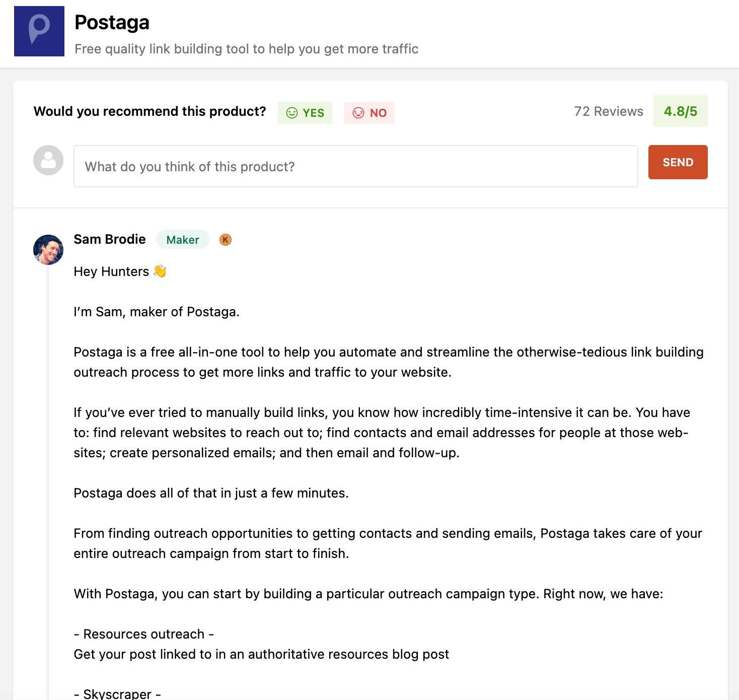This screenshot has height=700, width=739.
Task: Vote NO on recommending product
Action: [369, 113]
